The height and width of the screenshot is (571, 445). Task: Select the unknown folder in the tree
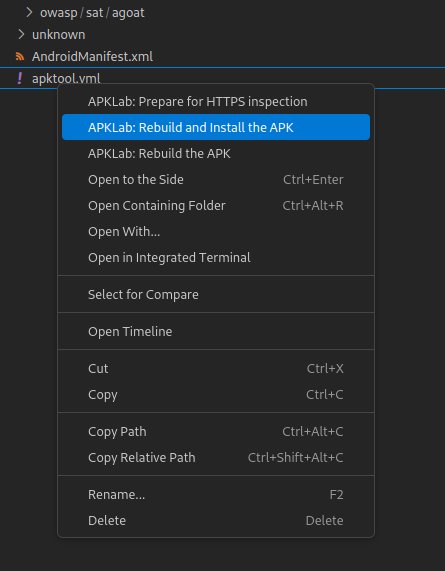[x=59, y=35]
